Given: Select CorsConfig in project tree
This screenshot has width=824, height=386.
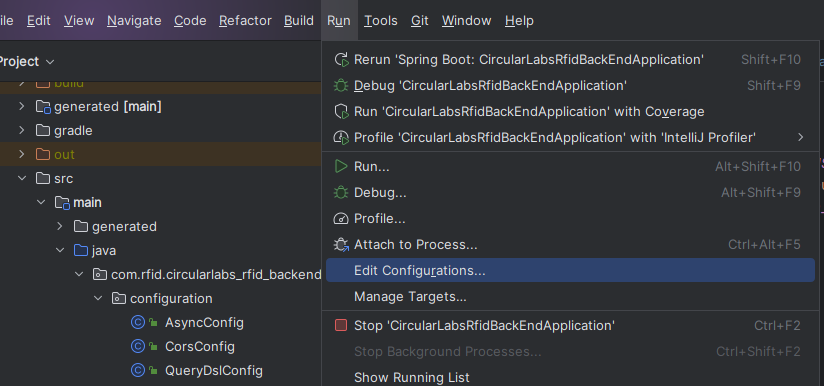Looking at the screenshot, I should coord(200,347).
